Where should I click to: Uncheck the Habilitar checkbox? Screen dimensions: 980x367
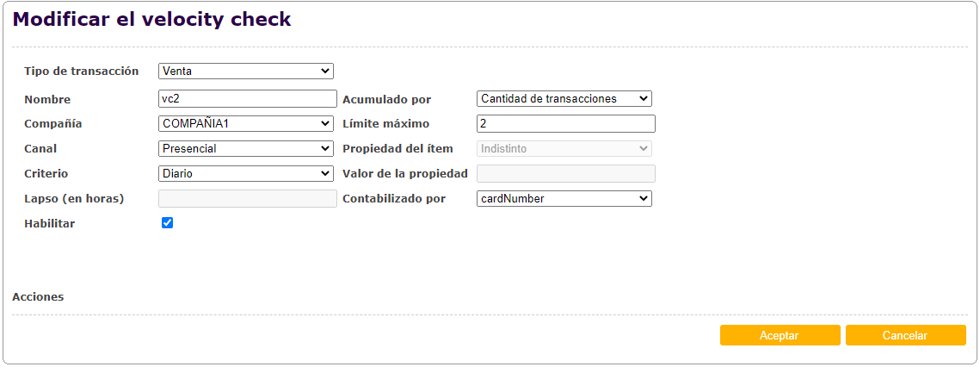point(168,223)
